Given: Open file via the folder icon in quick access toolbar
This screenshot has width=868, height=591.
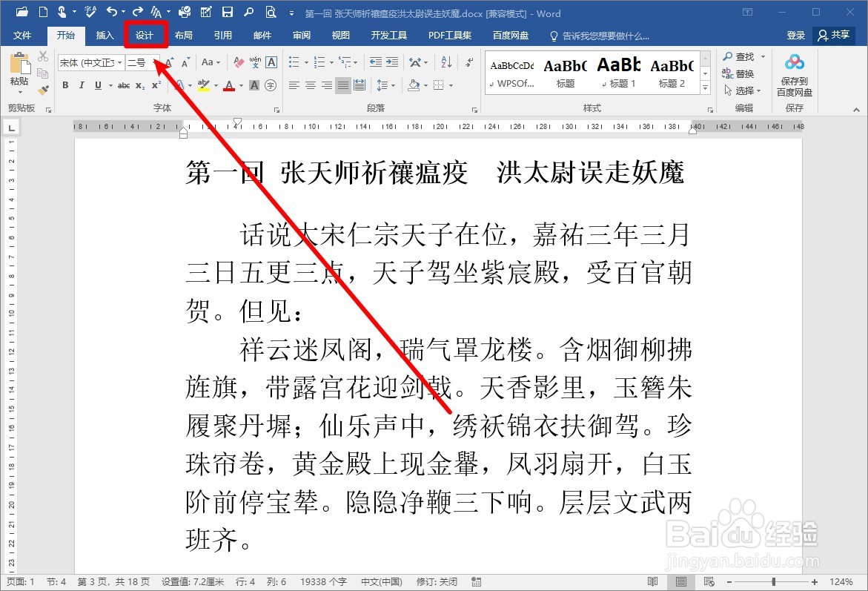Looking at the screenshot, I should click(x=22, y=11).
